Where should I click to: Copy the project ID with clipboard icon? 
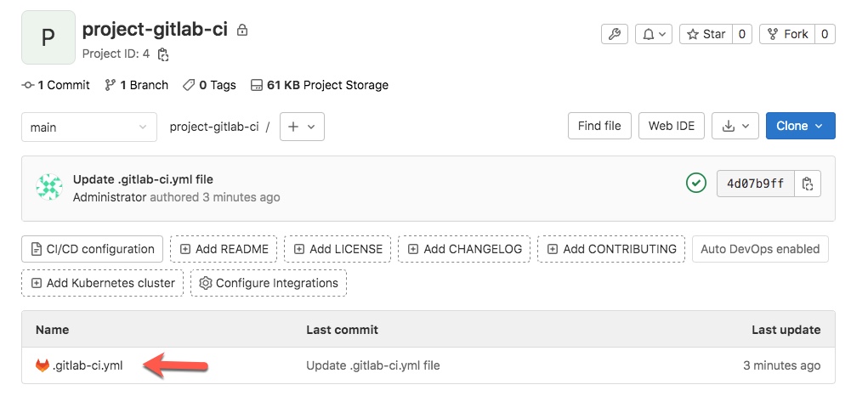point(162,54)
